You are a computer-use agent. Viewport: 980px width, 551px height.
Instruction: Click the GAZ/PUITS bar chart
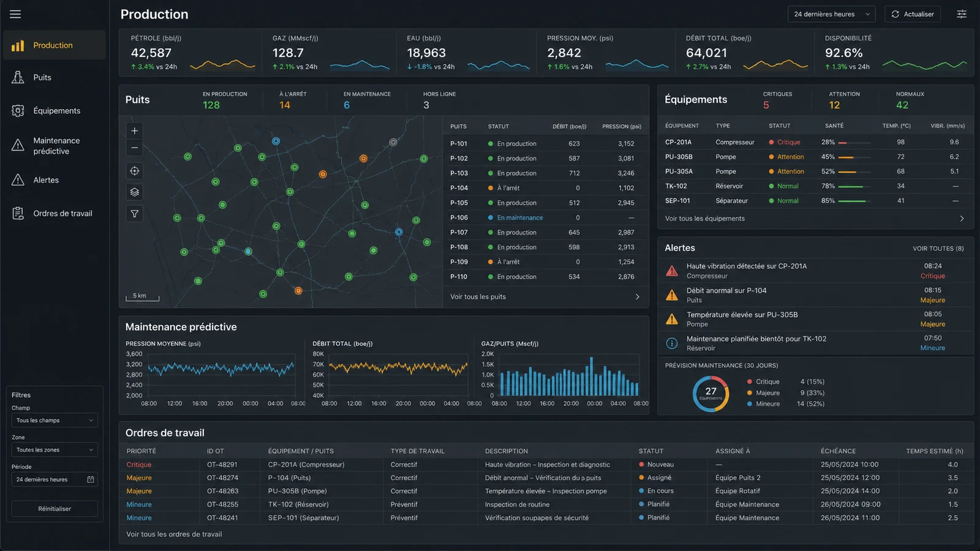tap(570, 375)
